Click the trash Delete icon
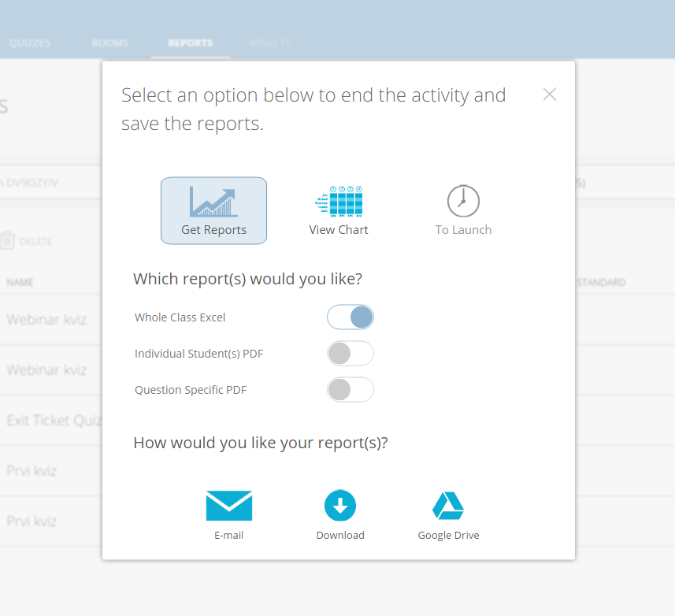Viewport: 675px width, 616px height. coord(8,241)
